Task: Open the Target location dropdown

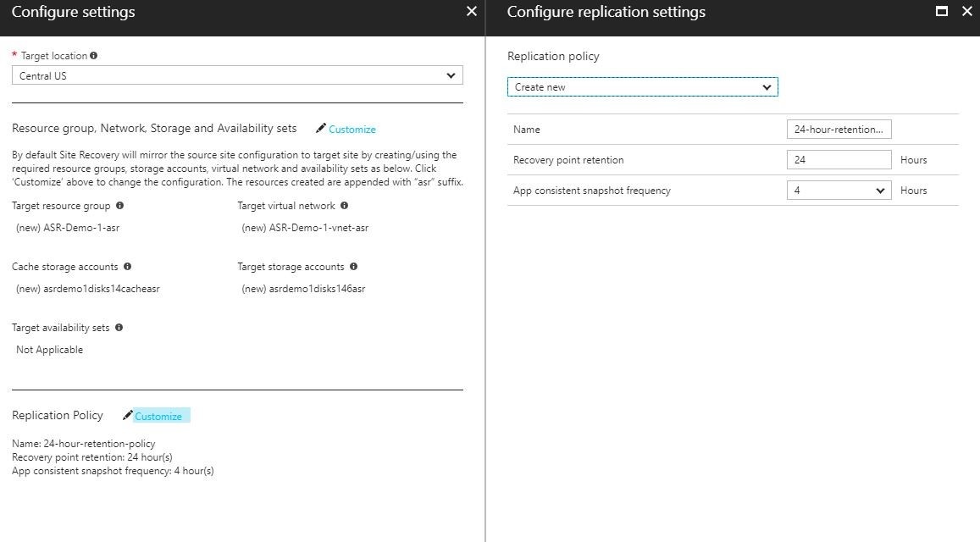Action: point(237,75)
